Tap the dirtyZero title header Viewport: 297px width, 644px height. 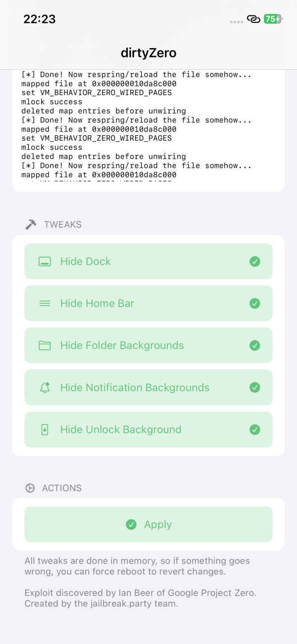tap(148, 53)
